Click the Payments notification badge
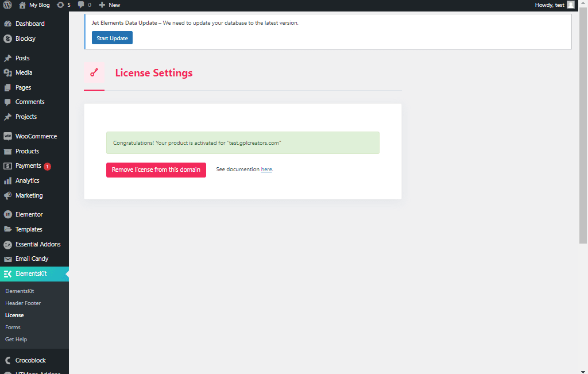Image resolution: width=588 pixels, height=374 pixels. (47, 166)
